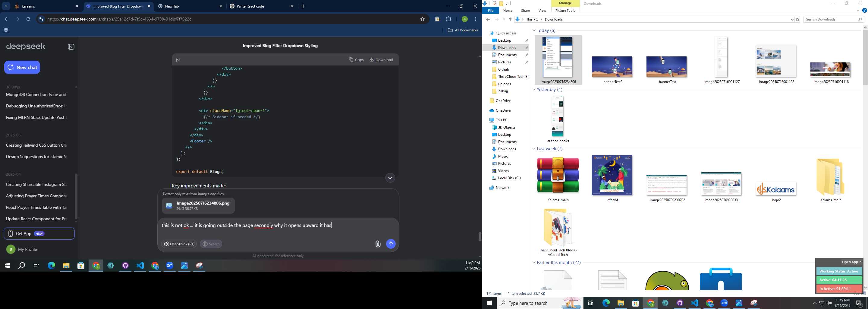Bookmark this page with the star icon
The width and height of the screenshot is (868, 309).
[x=423, y=19]
